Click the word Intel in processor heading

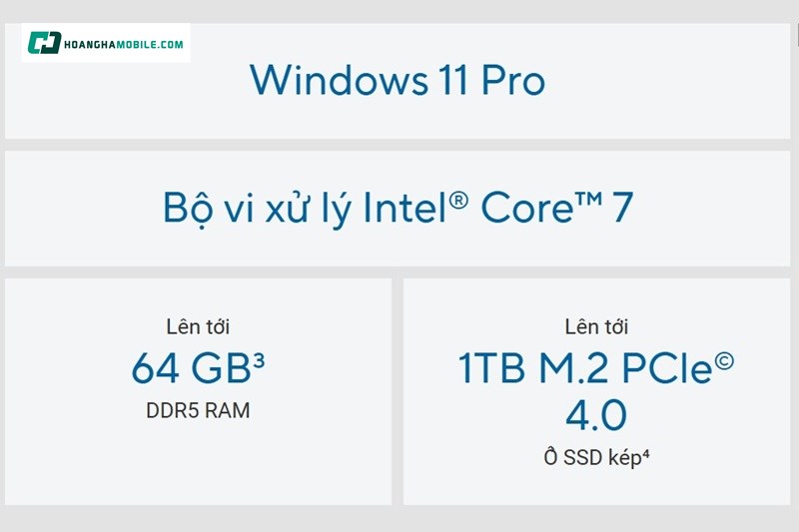pos(404,208)
